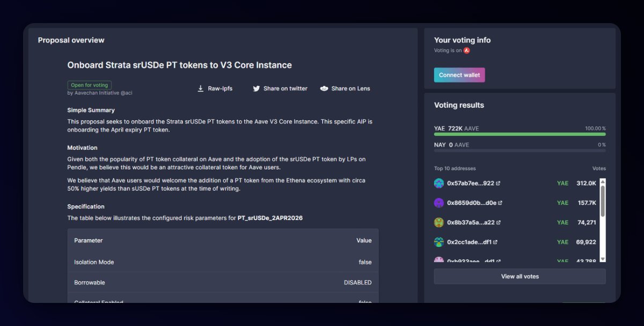644x326 pixels.
Task: Click the bottom arrow of the votes scrollbar
Action: [x=603, y=259]
